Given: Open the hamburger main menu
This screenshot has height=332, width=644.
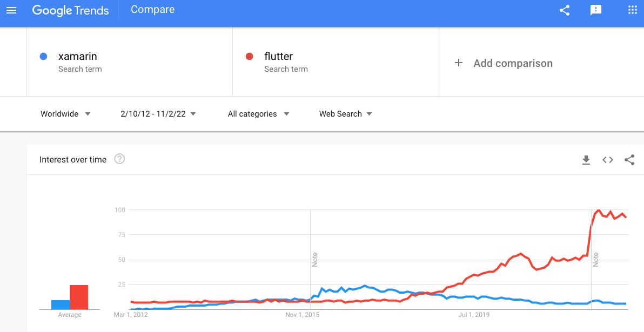Looking at the screenshot, I should coord(11,10).
